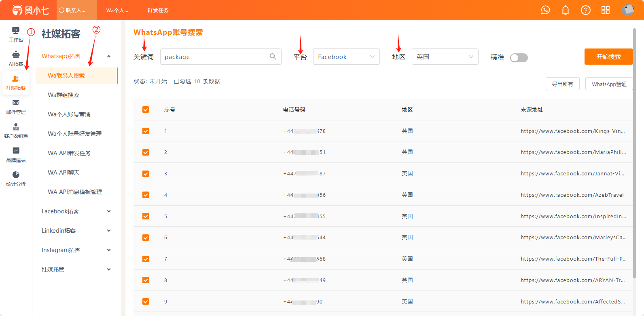Image resolution: width=644 pixels, height=316 pixels.
Task: Click the WhatsApp验证 button
Action: coord(609,84)
